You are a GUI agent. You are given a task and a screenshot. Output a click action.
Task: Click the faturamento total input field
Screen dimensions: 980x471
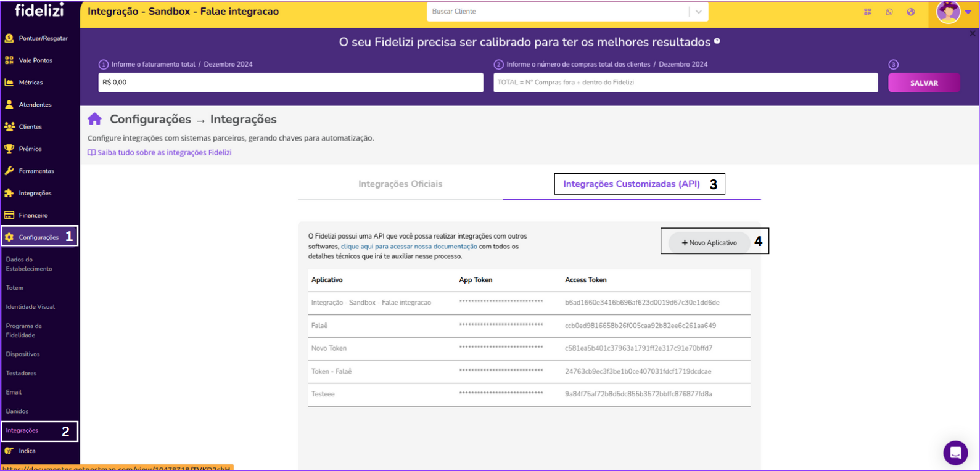[290, 83]
